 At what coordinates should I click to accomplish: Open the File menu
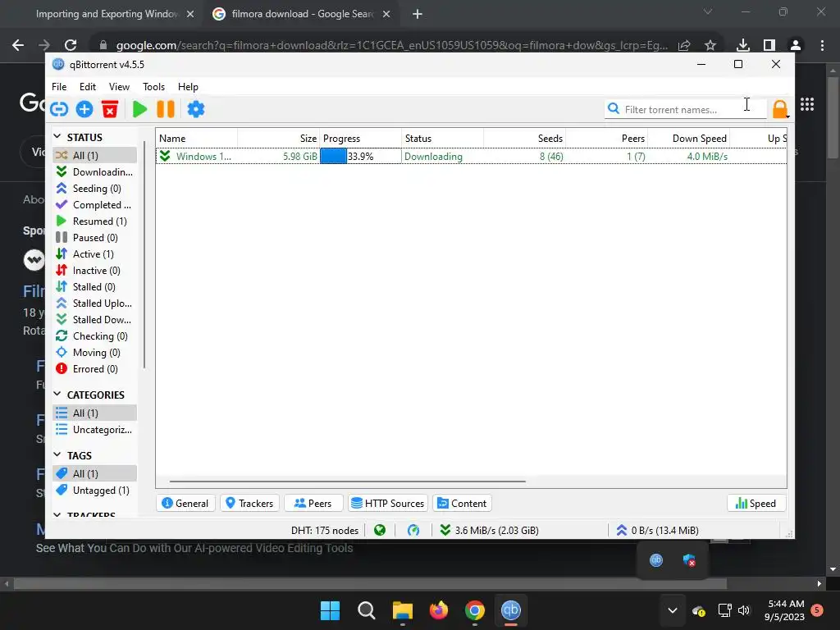coord(59,87)
